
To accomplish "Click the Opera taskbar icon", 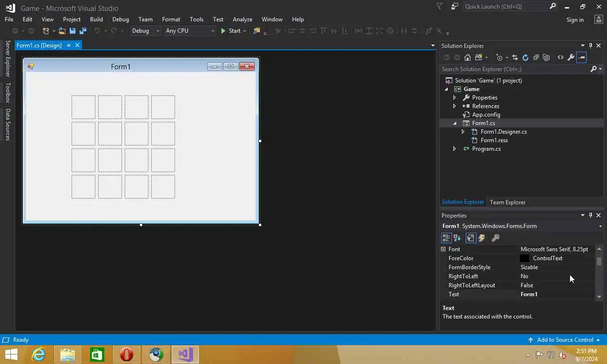I will click(127, 355).
